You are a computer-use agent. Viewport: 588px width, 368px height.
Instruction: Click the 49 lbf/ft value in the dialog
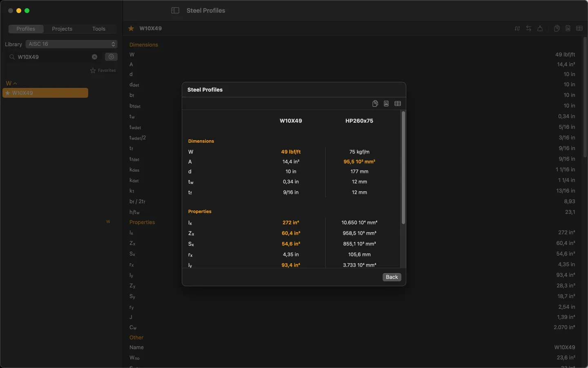coord(291,152)
